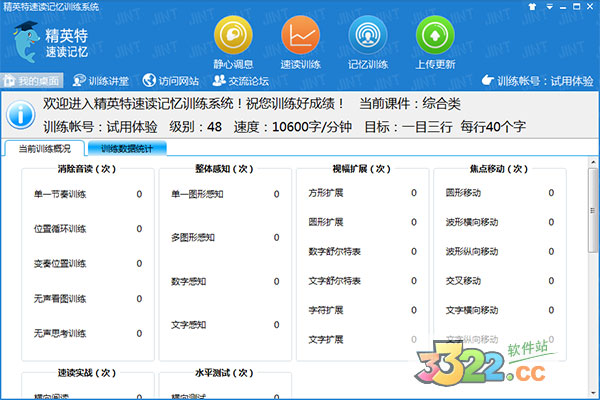
Task: Open the title bar dropdown menu arrow
Action: (549, 7)
